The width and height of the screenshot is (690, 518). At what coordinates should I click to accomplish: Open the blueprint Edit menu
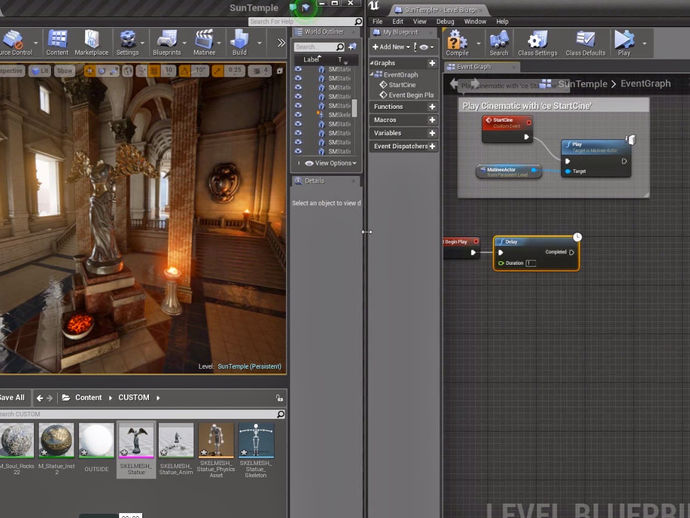[x=398, y=21]
